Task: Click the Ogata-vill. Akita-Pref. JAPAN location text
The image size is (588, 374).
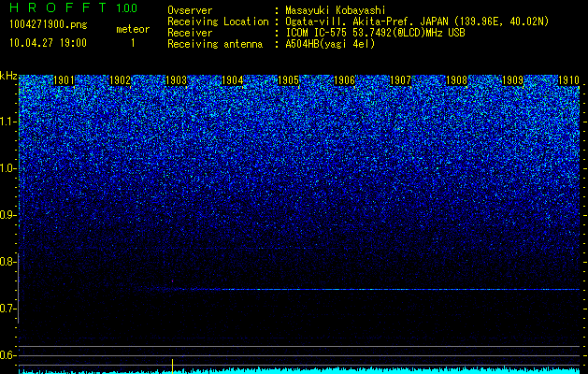Action: click(417, 22)
